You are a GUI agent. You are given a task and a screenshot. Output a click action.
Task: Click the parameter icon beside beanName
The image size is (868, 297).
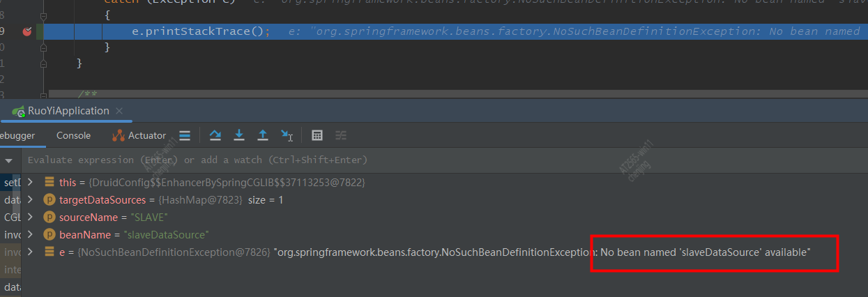(49, 235)
